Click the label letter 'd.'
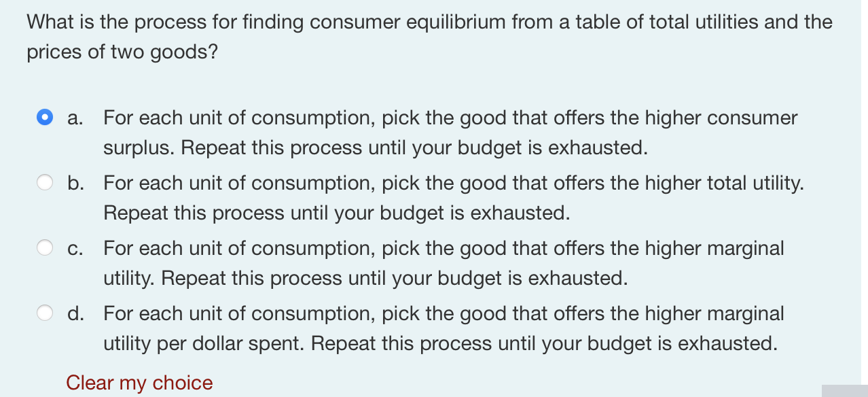The height and width of the screenshot is (397, 868). [75, 313]
